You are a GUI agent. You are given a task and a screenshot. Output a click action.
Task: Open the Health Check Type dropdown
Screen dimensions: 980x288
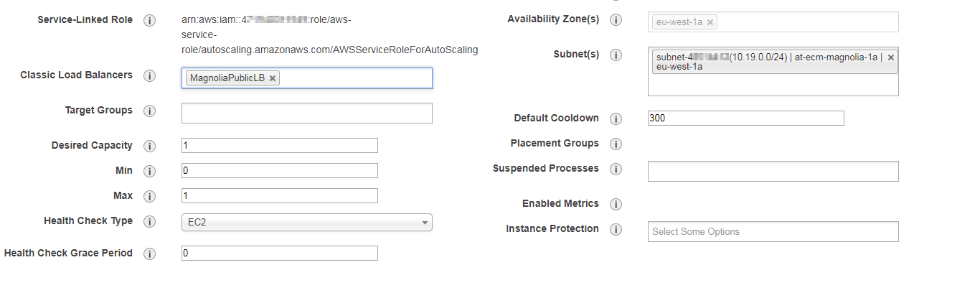pyautogui.click(x=307, y=223)
